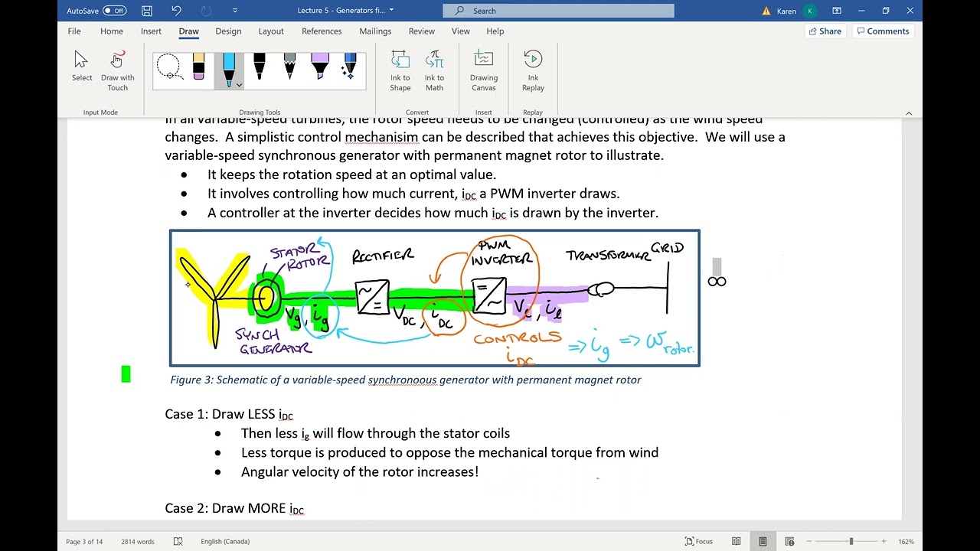This screenshot has height=551, width=980.
Task: Click the 'Case 2: Draw MORE' heading
Action: [x=234, y=508]
